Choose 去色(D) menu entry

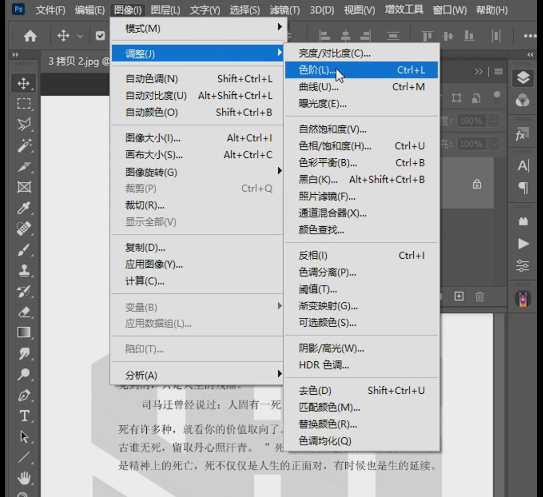click(x=362, y=390)
